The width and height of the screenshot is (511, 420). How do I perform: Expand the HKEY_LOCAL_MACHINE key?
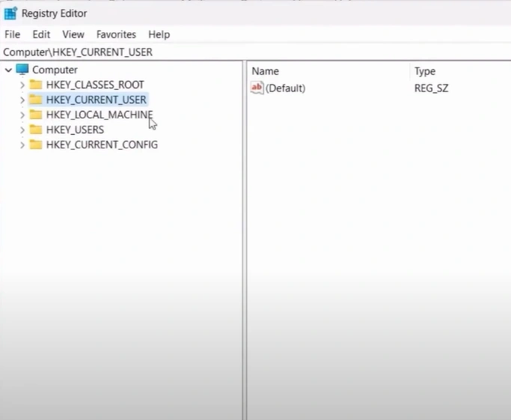click(x=22, y=115)
